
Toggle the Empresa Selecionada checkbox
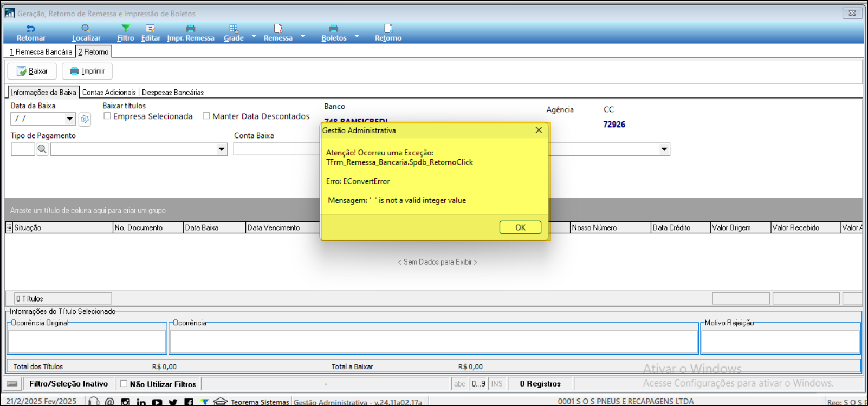pyautogui.click(x=107, y=116)
